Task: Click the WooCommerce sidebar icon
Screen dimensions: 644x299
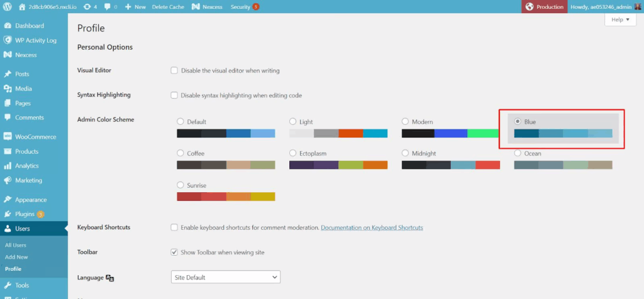Action: pos(8,136)
